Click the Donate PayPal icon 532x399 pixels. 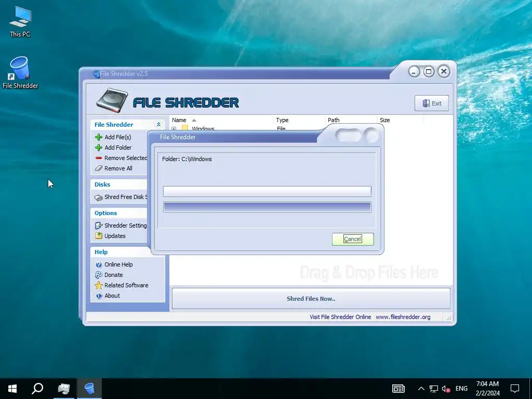[99, 275]
